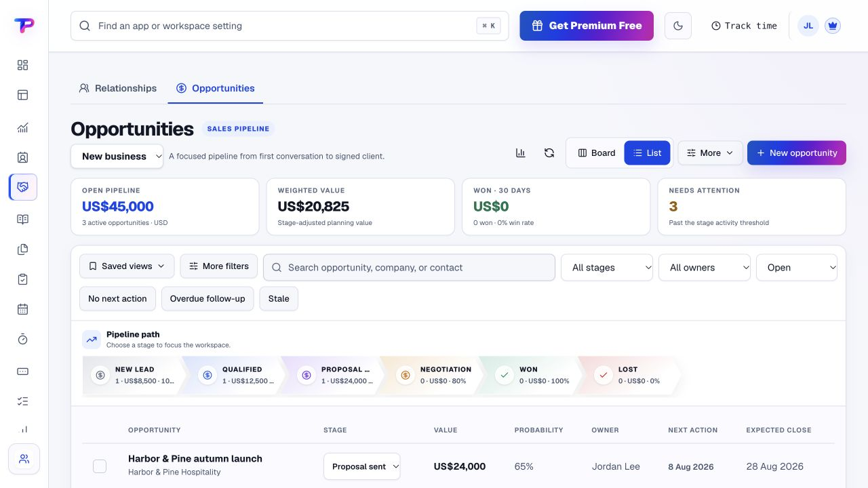The width and height of the screenshot is (868, 488).
Task: Open the Saved views dropdown
Action: click(127, 266)
